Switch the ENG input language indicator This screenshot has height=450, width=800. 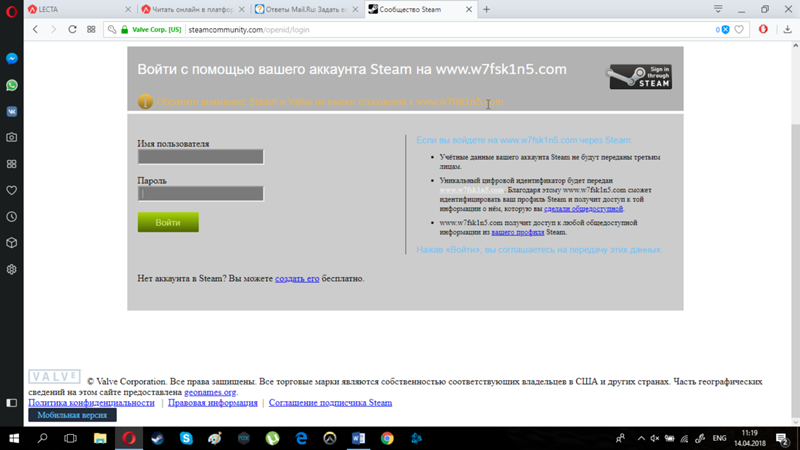pyautogui.click(x=719, y=438)
